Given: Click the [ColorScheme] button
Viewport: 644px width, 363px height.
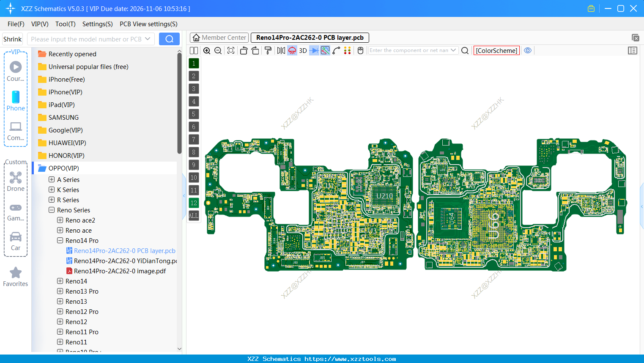Looking at the screenshot, I should tap(496, 50).
